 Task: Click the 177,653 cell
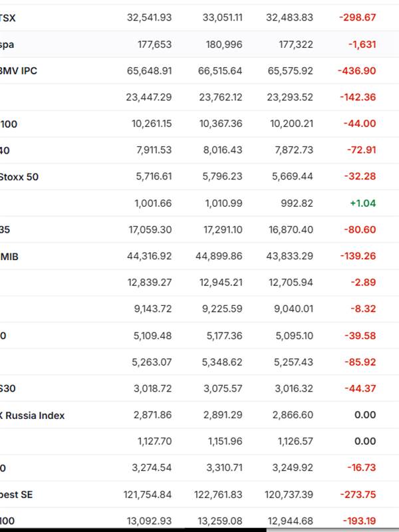pyautogui.click(x=155, y=45)
